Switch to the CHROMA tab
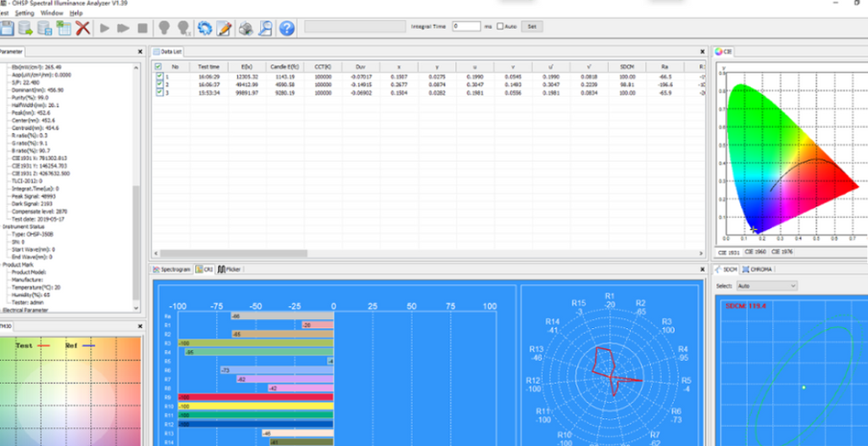This screenshot has height=446, width=868. [757, 270]
